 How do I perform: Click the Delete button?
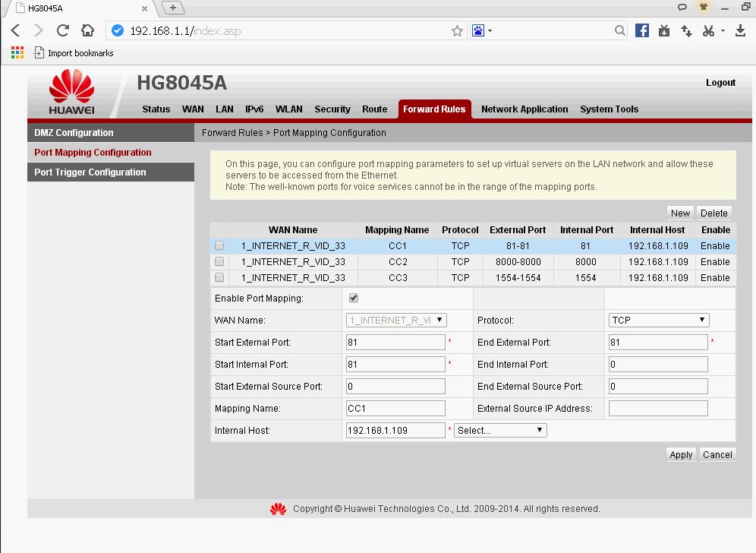tap(713, 213)
